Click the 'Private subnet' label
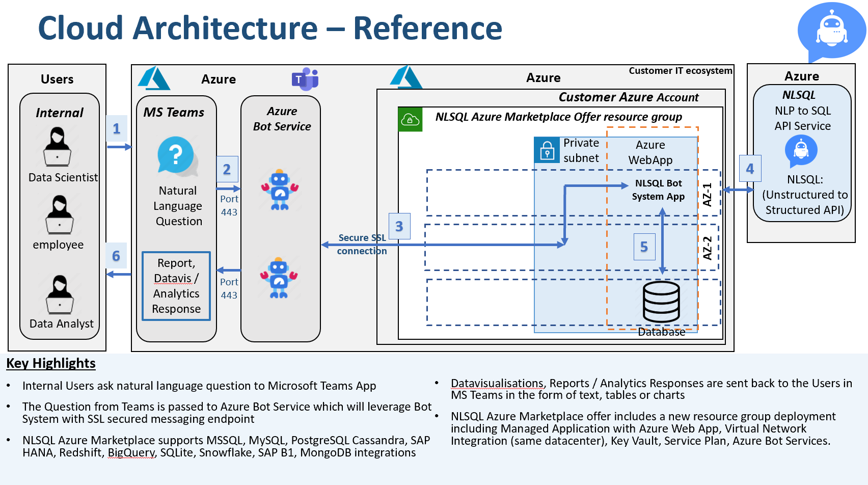 click(x=581, y=150)
